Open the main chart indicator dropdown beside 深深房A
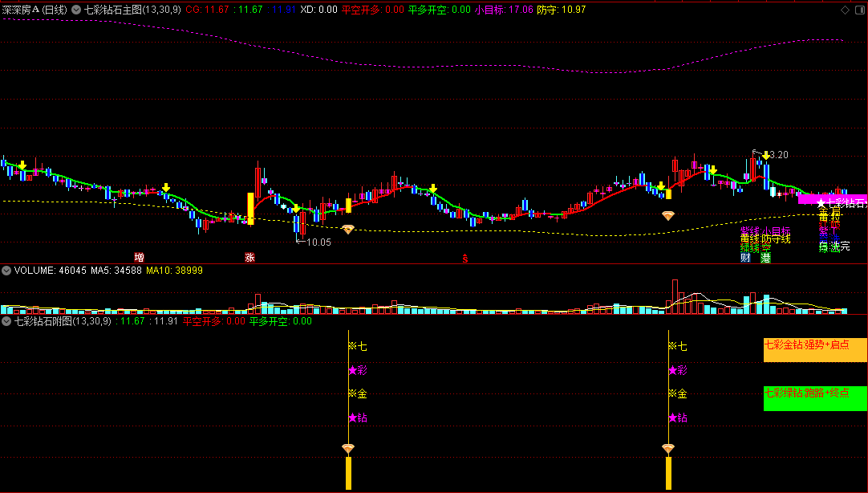 coord(76,10)
